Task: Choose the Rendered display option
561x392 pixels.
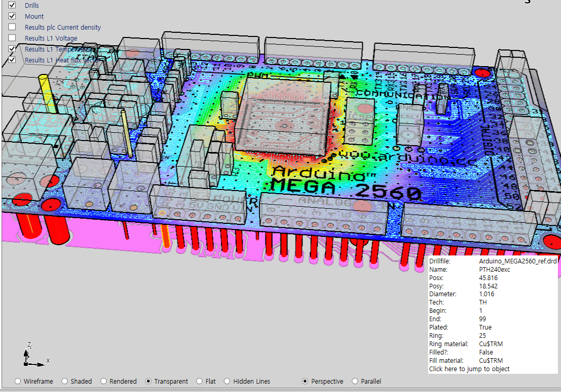Action: [104, 381]
